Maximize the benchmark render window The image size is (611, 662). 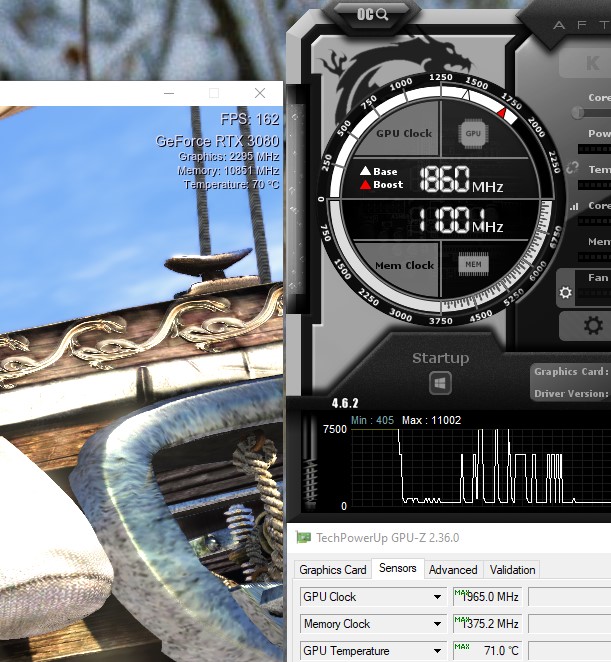click(214, 93)
